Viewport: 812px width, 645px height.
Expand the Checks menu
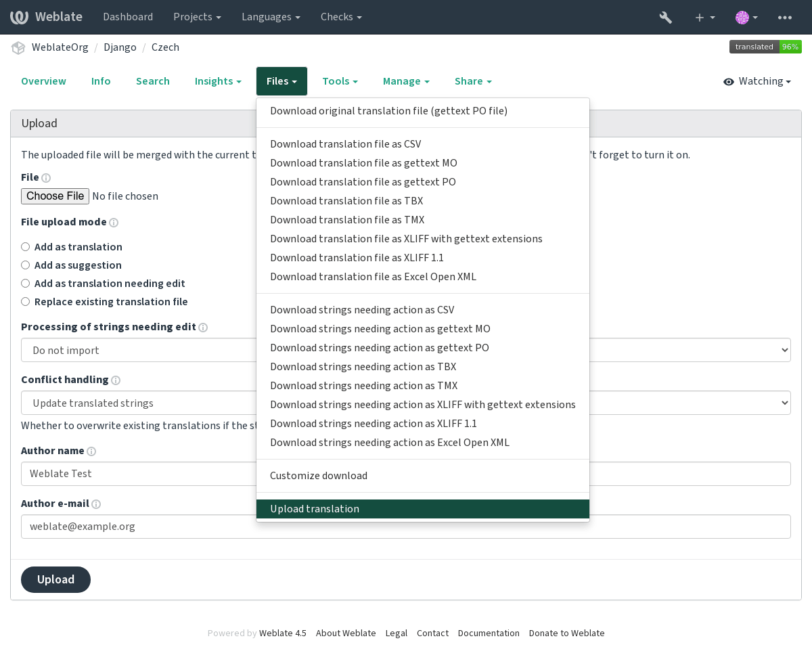click(x=341, y=17)
